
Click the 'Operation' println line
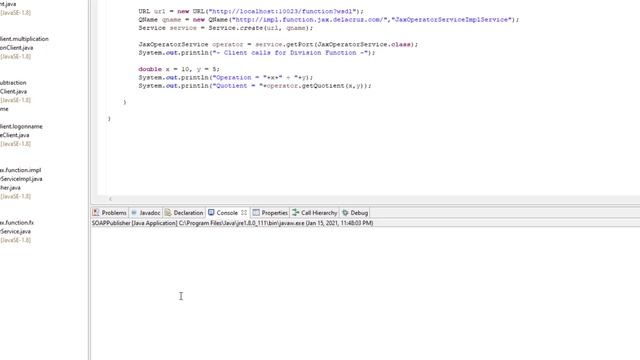[x=226, y=77]
